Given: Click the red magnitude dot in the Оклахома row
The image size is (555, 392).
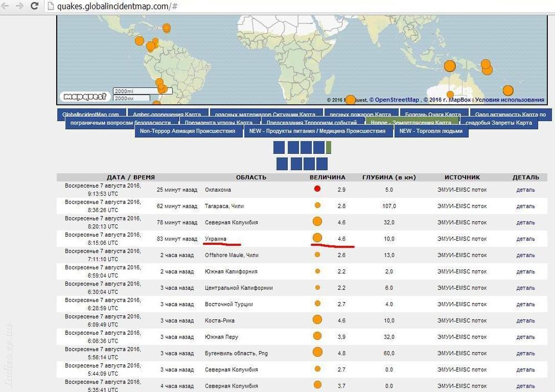Looking at the screenshot, I should tap(317, 189).
